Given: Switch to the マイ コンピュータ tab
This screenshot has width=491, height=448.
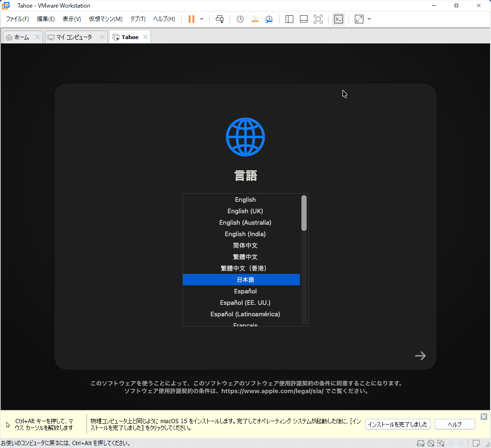Looking at the screenshot, I should (74, 37).
